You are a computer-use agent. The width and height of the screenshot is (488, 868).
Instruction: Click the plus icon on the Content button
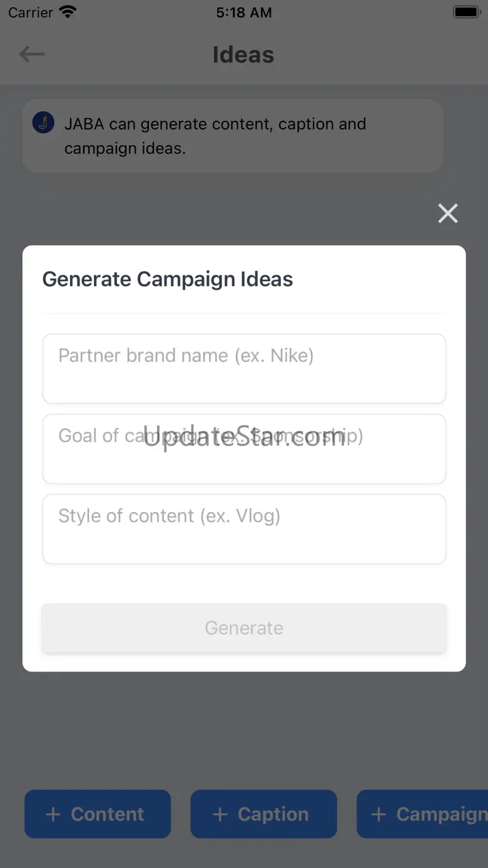pyautogui.click(x=54, y=814)
